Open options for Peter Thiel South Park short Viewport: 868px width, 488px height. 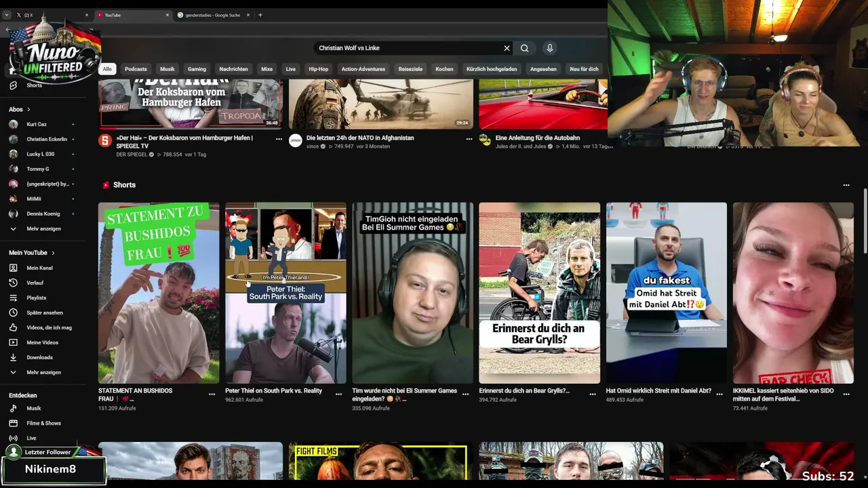338,394
